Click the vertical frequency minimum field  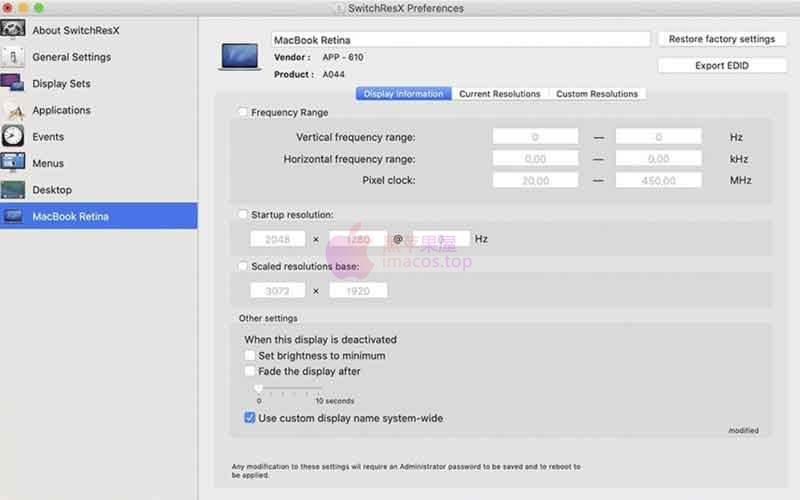coord(535,137)
